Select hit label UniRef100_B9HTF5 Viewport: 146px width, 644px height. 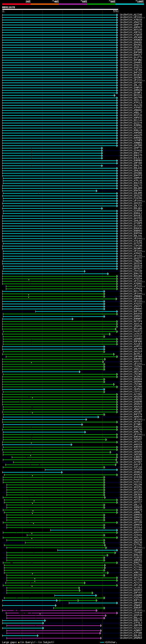click(x=131, y=175)
